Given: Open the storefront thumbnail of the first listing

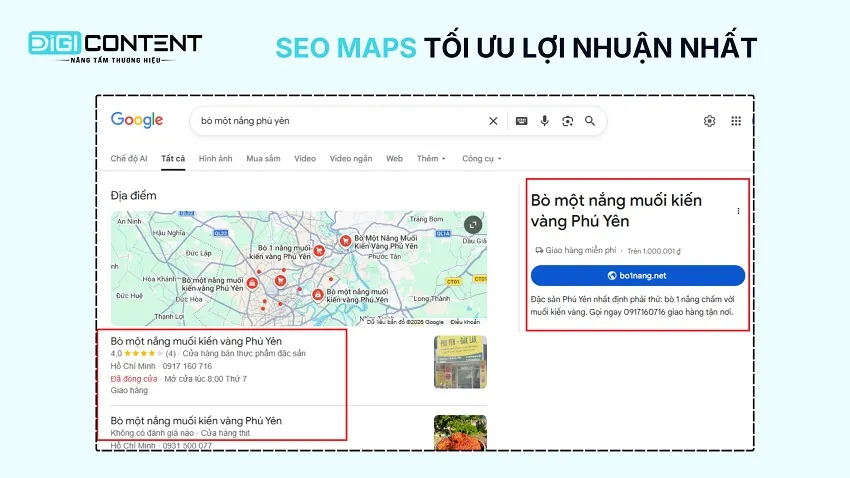Looking at the screenshot, I should 460,362.
